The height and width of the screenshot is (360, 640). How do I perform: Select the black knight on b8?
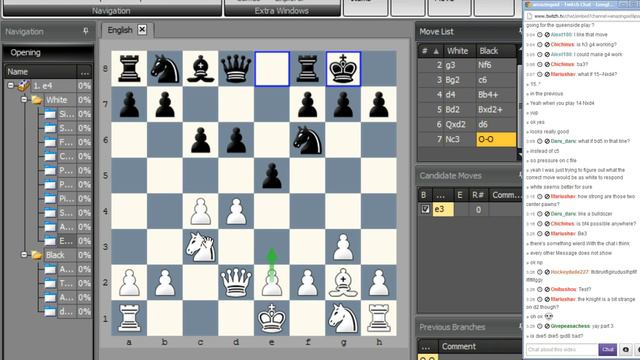(x=164, y=68)
